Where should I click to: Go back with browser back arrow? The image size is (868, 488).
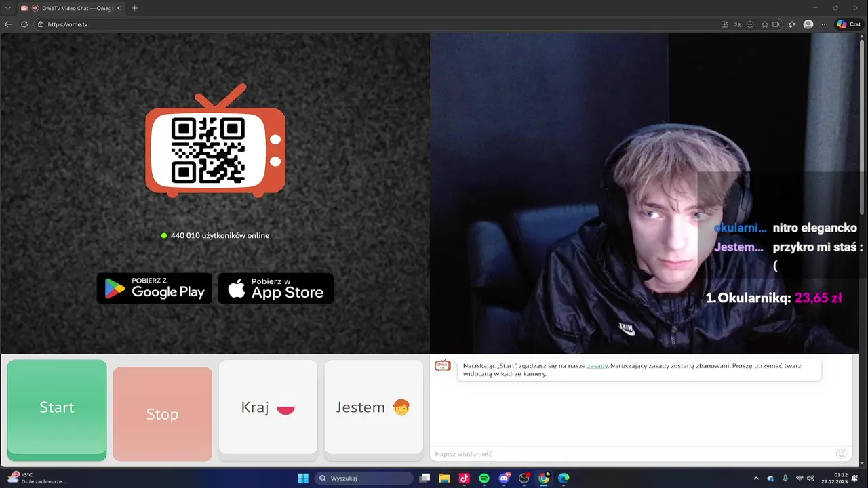8,24
